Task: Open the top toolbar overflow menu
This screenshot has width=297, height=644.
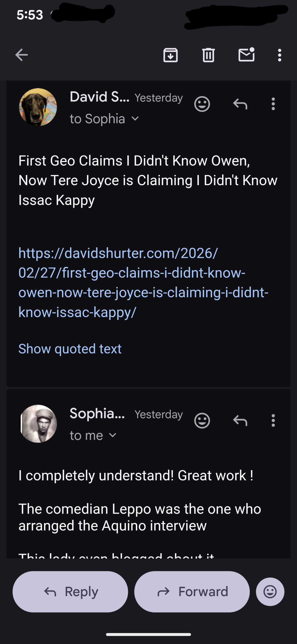Action: [x=279, y=55]
